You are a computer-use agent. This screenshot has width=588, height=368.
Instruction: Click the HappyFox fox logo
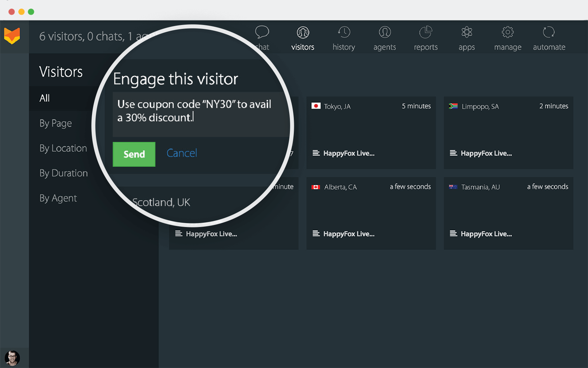12,36
